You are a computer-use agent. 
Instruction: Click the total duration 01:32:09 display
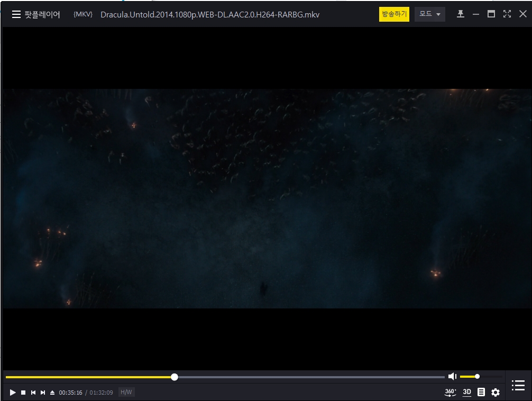101,393
